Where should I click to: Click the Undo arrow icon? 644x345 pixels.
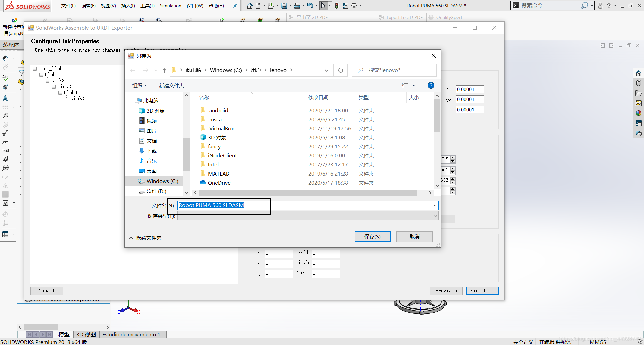click(310, 6)
